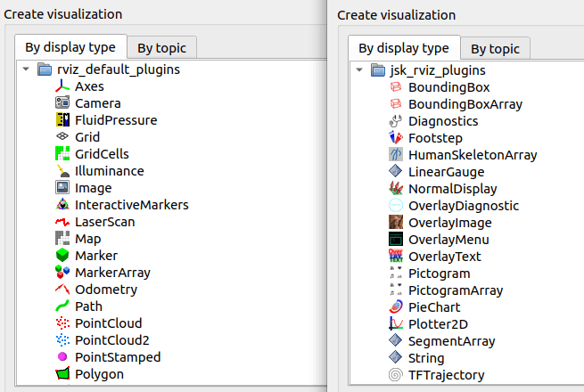This screenshot has width=584, height=392.
Task: Select the jsk_rviz_plugins folder row
Action: [x=467, y=70]
